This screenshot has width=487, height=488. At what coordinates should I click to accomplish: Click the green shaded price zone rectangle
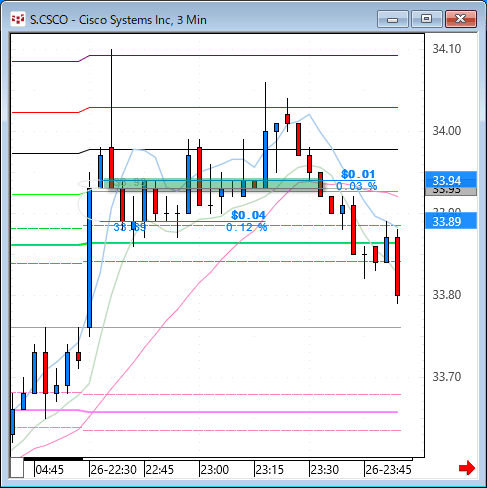[213, 184]
